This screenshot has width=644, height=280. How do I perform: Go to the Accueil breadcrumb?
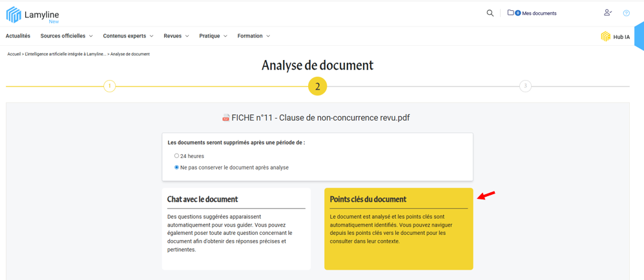pyautogui.click(x=14, y=54)
